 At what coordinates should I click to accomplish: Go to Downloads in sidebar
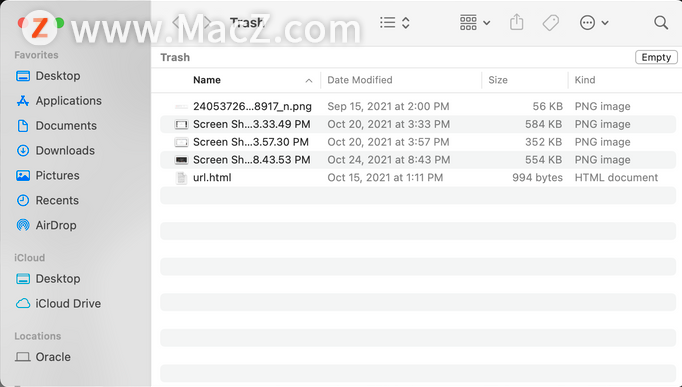click(x=55, y=150)
